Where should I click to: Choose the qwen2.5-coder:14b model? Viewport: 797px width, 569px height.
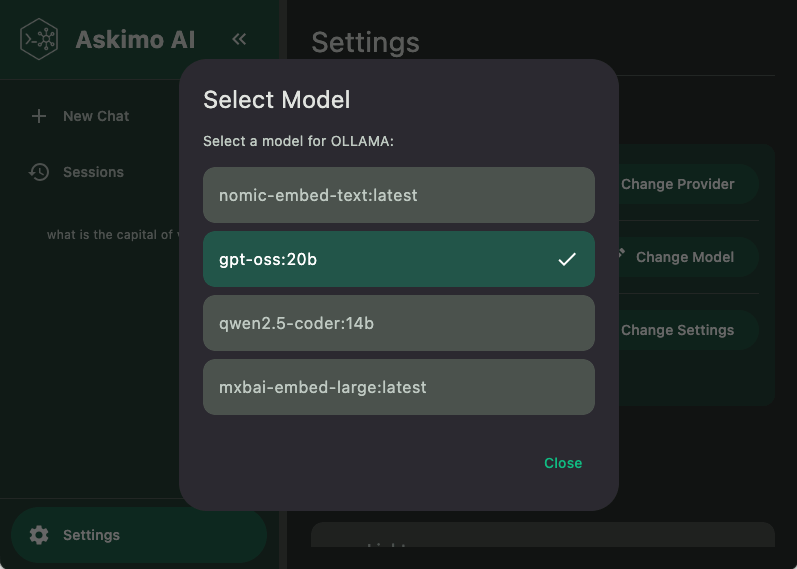coord(398,323)
